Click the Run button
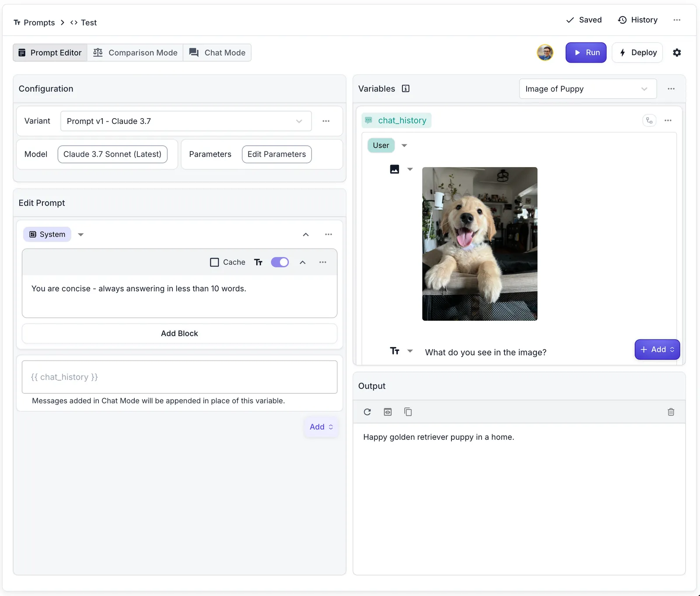The height and width of the screenshot is (596, 700). pyautogui.click(x=586, y=53)
